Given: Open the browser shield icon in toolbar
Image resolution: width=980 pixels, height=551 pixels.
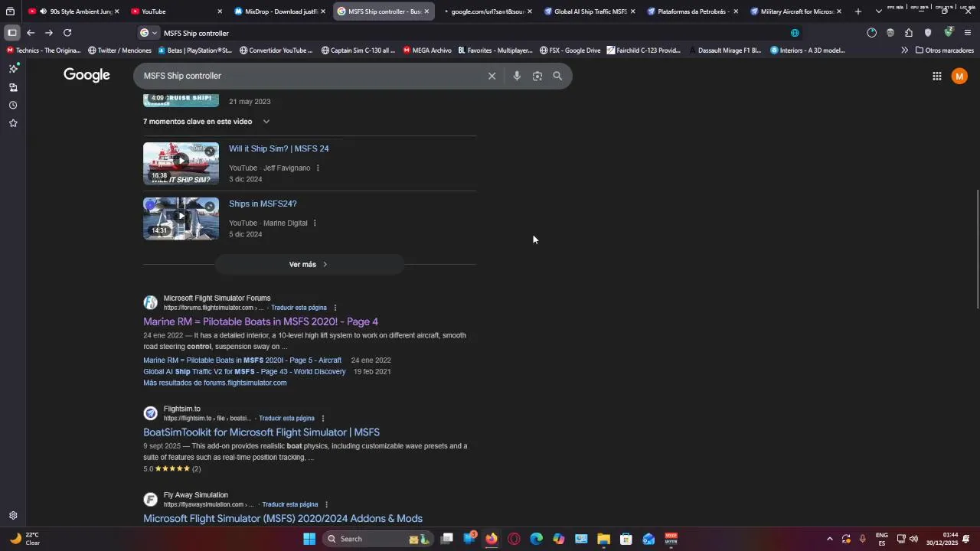Looking at the screenshot, I should 928,33.
